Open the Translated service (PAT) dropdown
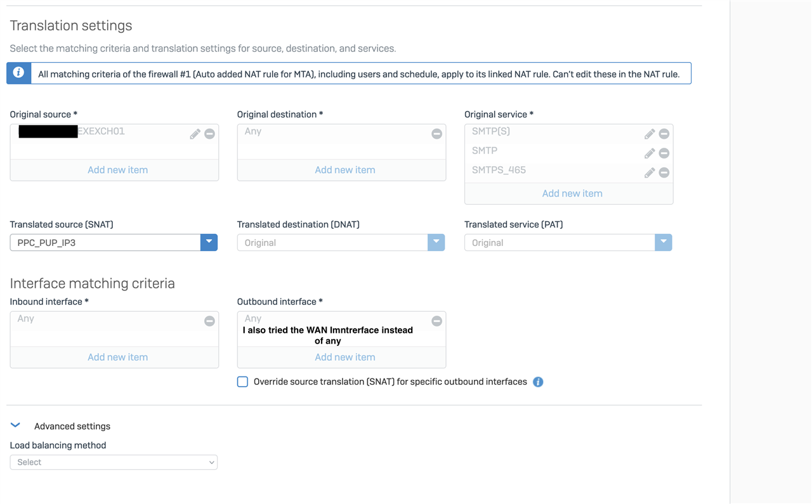Image resolution: width=812 pixels, height=504 pixels. [x=568, y=242]
